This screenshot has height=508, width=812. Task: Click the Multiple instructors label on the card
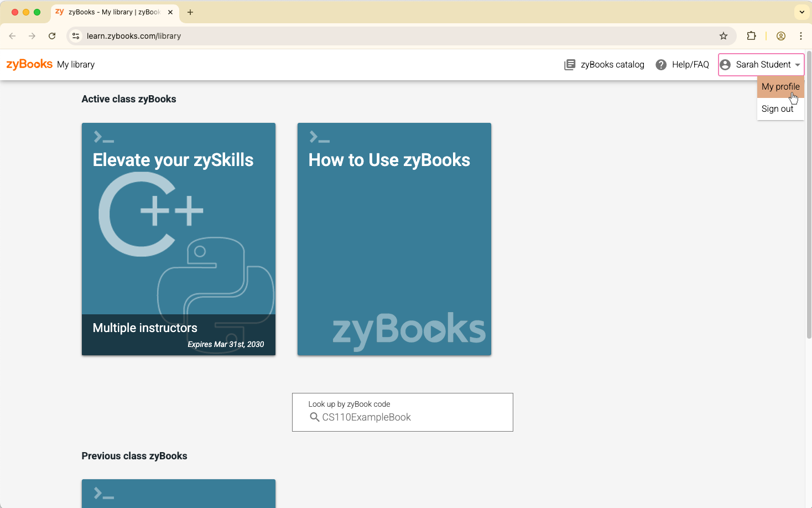145,328
